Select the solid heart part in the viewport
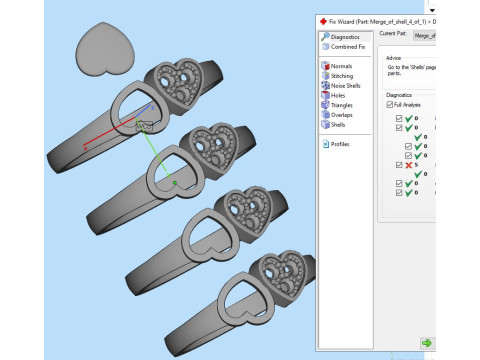Viewport: 480px width, 360px height. (x=105, y=49)
